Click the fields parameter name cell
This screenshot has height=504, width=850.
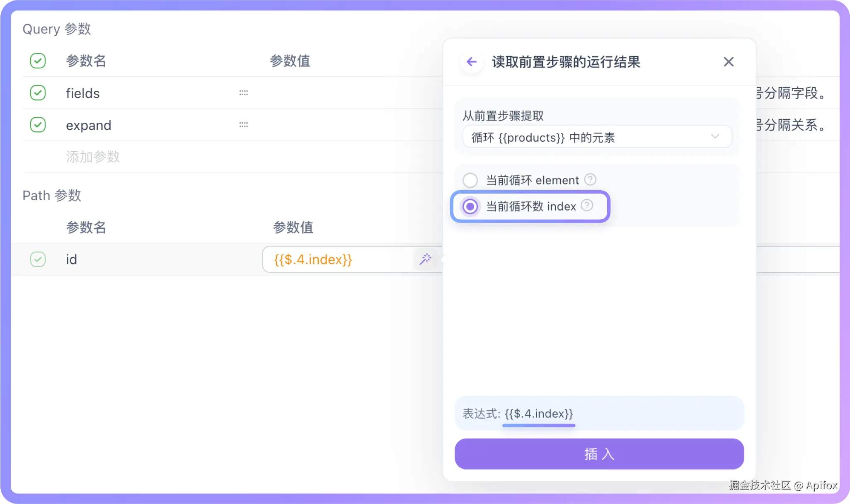pyautogui.click(x=83, y=93)
